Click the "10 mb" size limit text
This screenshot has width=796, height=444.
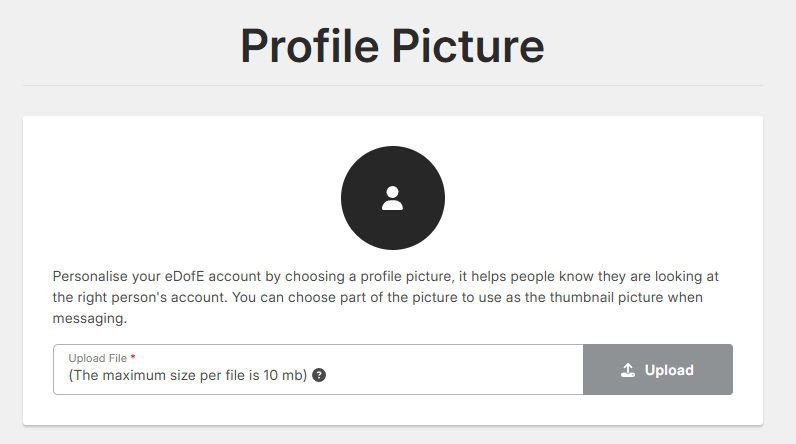[282, 376]
